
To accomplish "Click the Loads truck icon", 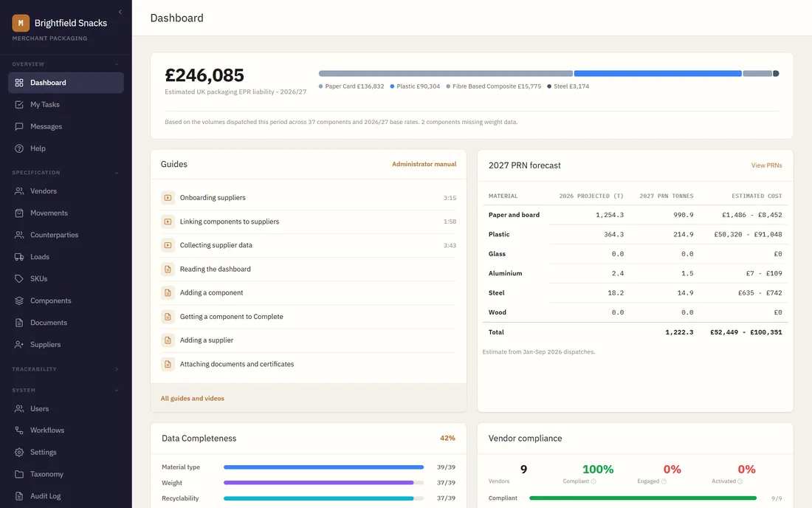I will pos(19,257).
